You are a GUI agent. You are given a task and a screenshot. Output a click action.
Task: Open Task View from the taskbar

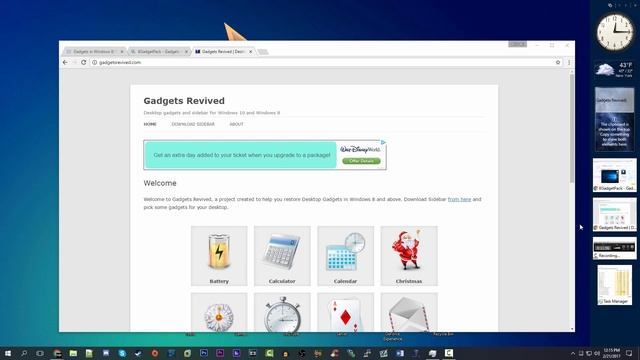pyautogui.click(x=40, y=353)
